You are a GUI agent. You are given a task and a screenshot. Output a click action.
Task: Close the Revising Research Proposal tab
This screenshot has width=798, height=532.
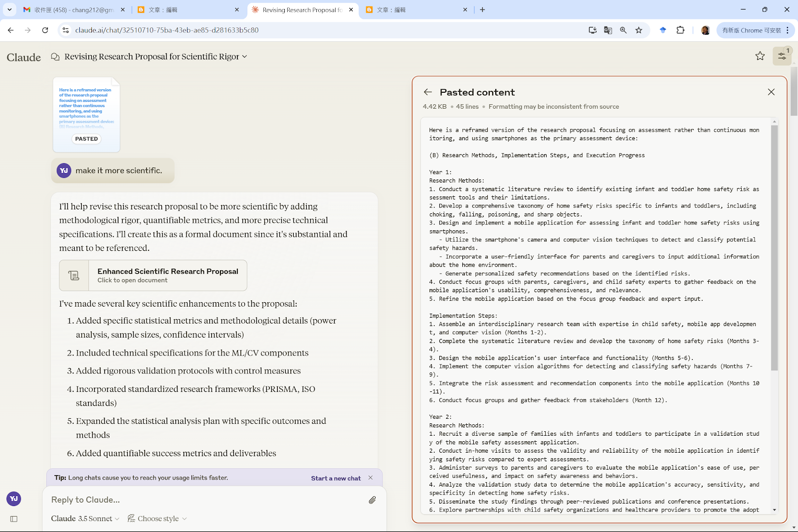[351, 9]
